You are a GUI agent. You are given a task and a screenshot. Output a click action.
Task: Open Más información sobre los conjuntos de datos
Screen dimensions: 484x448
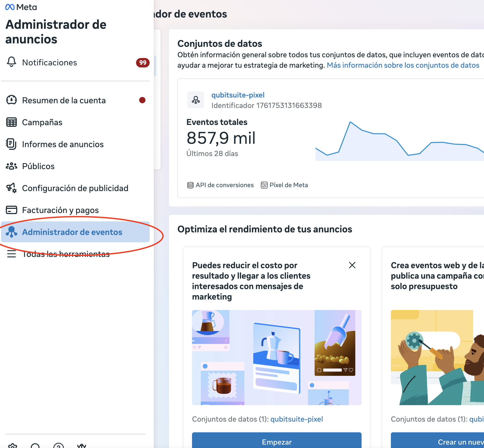point(403,65)
